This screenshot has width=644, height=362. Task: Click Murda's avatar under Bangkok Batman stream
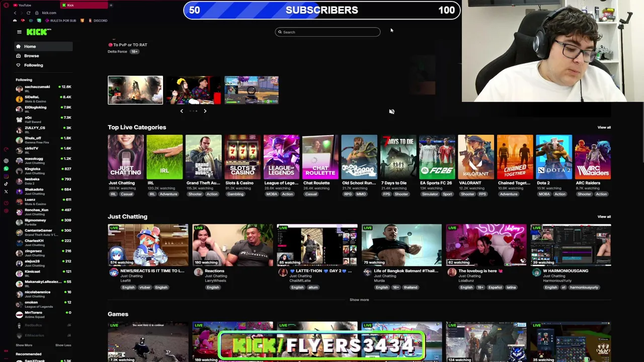(x=367, y=273)
